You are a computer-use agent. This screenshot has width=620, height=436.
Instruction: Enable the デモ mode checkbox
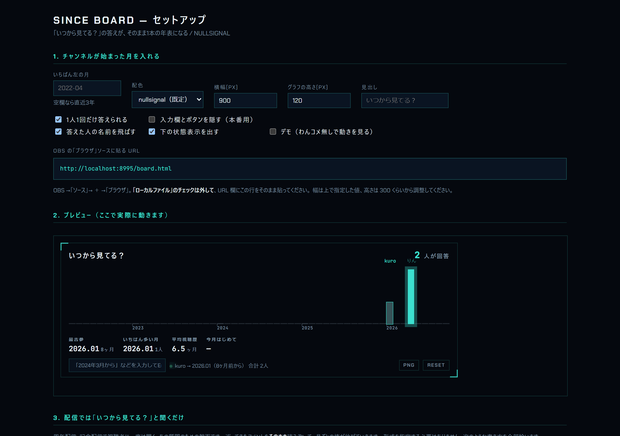273,132
